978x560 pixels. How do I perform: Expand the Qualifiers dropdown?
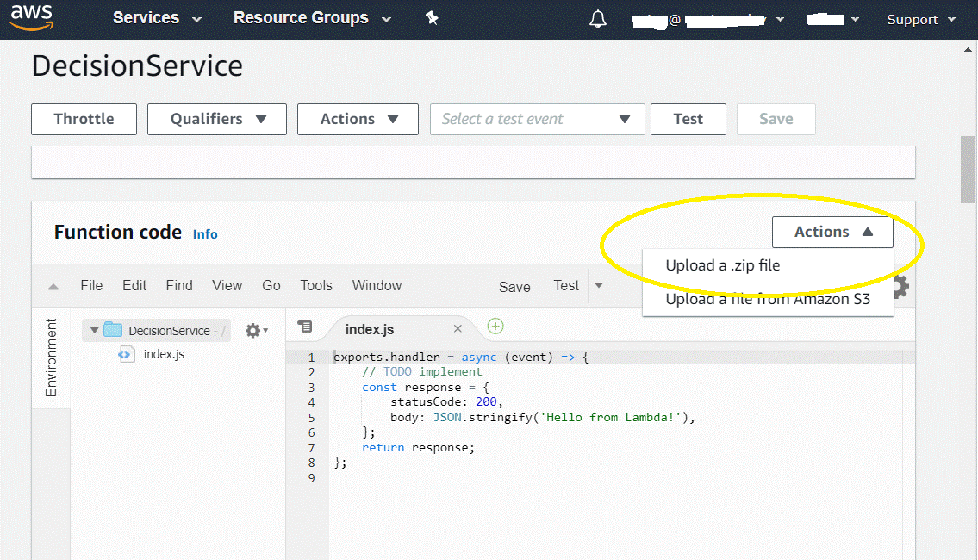(216, 119)
